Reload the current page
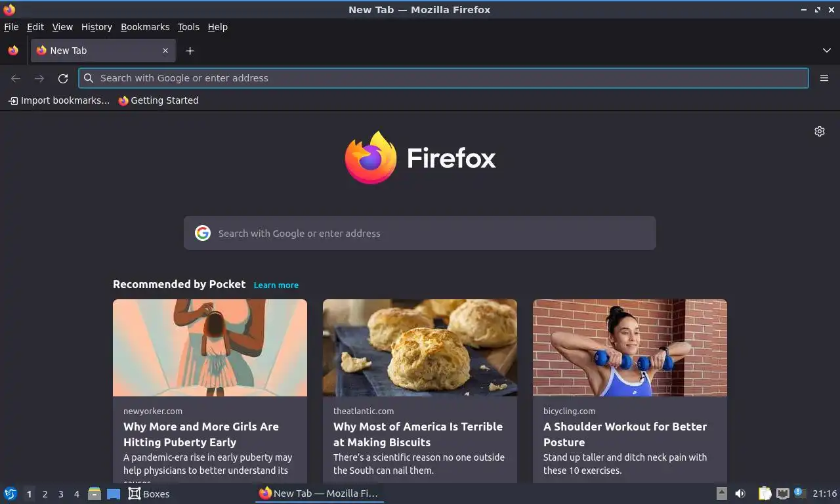 click(x=63, y=78)
